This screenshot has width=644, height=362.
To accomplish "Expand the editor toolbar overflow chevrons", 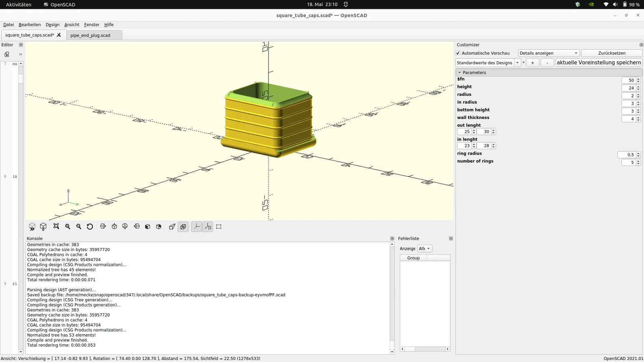I will (21, 54).
